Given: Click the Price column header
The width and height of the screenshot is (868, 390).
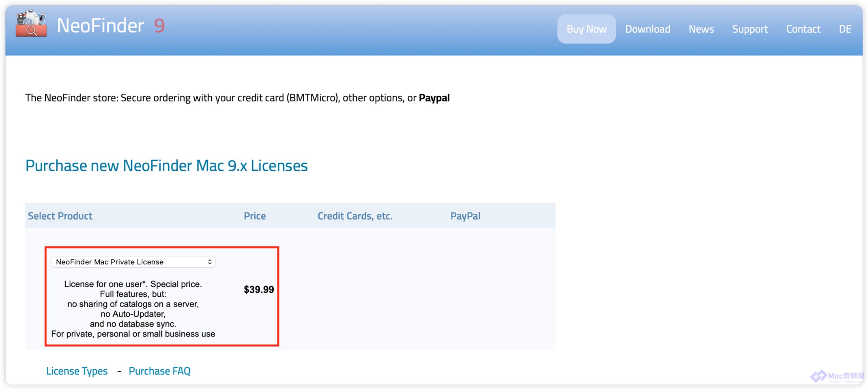Looking at the screenshot, I should 255,216.
